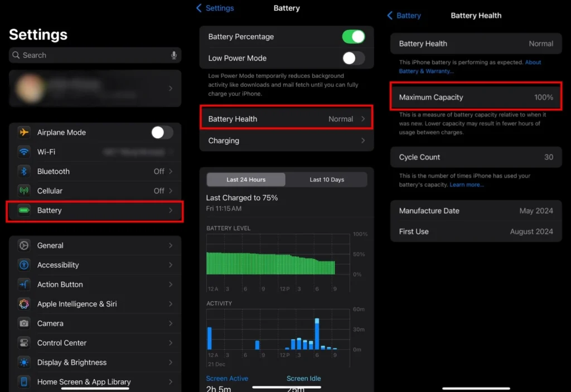Open Learn more link under Cycle Count
This screenshot has height=392, width=571.
[467, 185]
